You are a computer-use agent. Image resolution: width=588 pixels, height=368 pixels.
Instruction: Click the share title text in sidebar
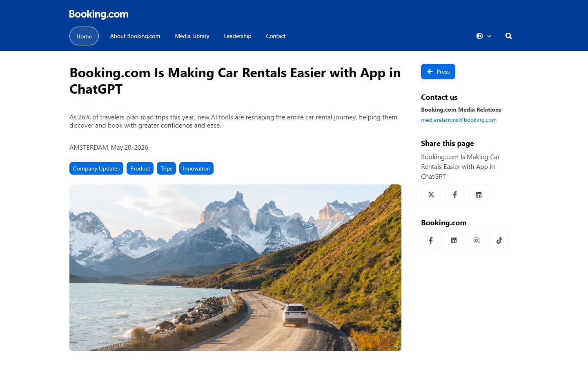coord(461,166)
